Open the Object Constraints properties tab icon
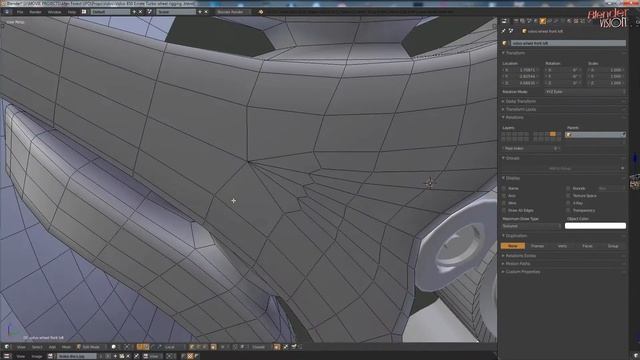This screenshot has width=640, height=360. click(x=549, y=21)
